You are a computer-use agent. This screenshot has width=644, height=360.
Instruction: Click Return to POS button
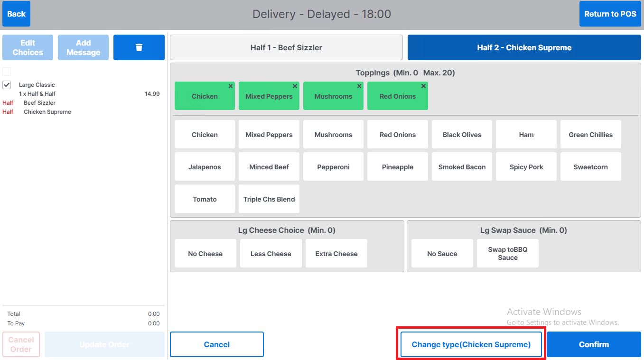pyautogui.click(x=610, y=14)
